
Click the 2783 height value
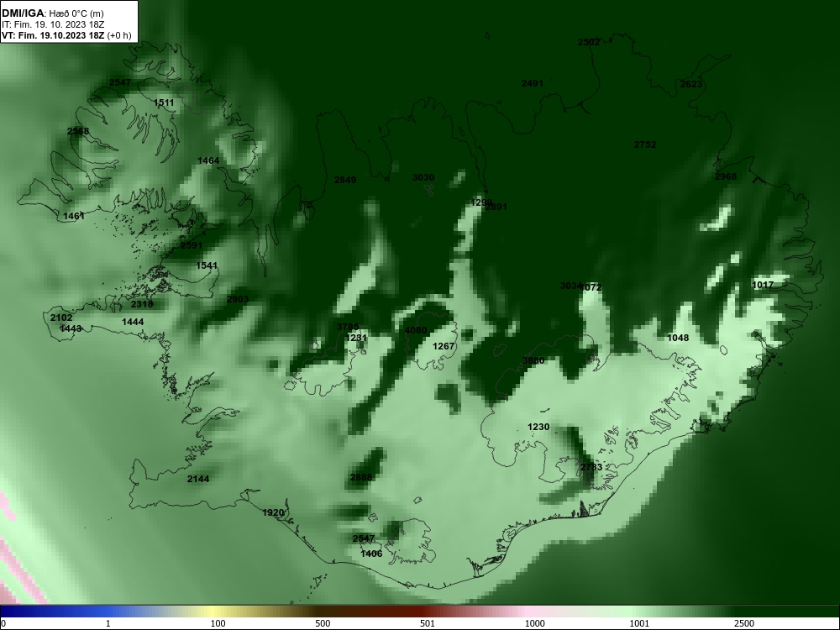click(591, 468)
